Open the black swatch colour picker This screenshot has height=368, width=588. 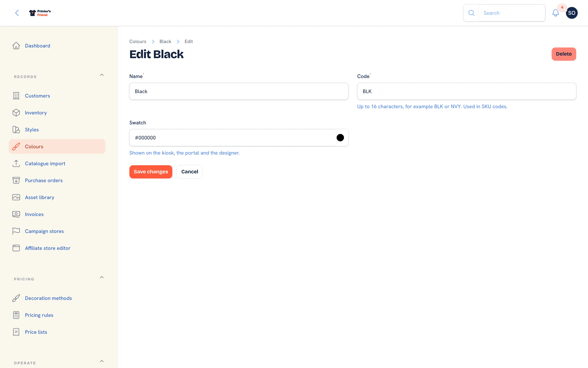pyautogui.click(x=340, y=138)
